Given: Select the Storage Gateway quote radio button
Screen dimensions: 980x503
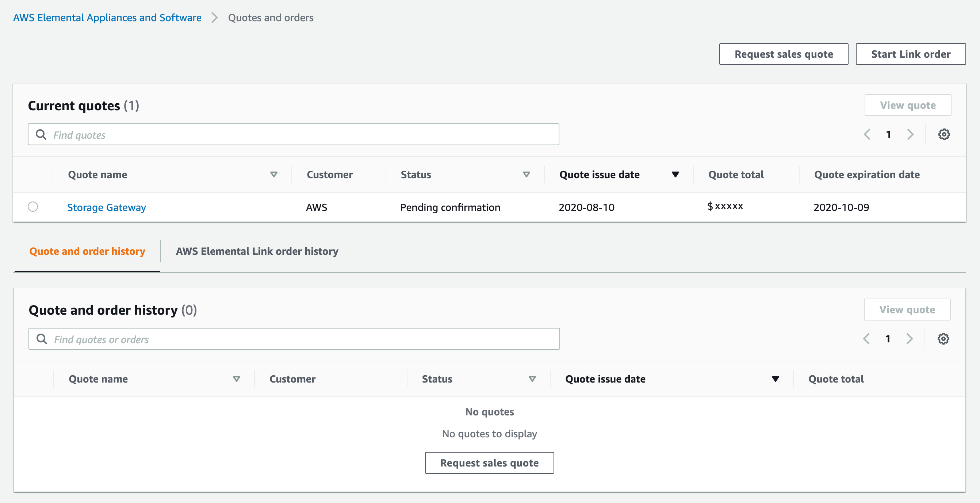Looking at the screenshot, I should click(33, 207).
